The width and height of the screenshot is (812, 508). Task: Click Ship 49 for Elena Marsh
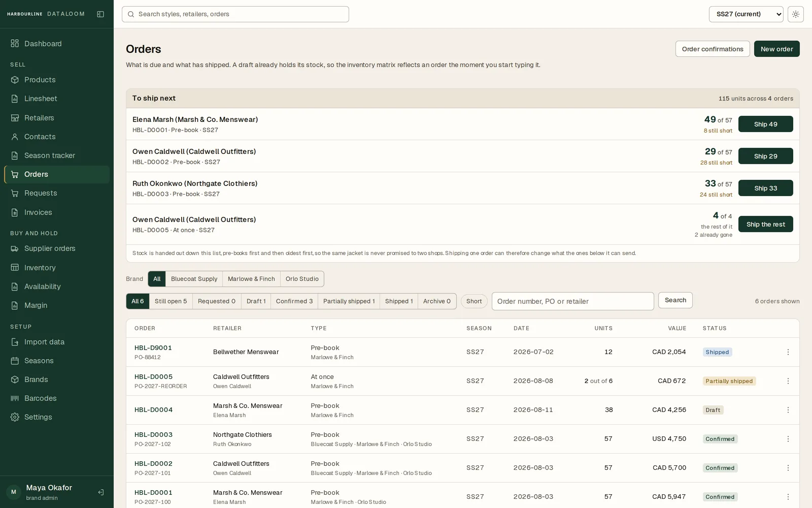tap(765, 124)
